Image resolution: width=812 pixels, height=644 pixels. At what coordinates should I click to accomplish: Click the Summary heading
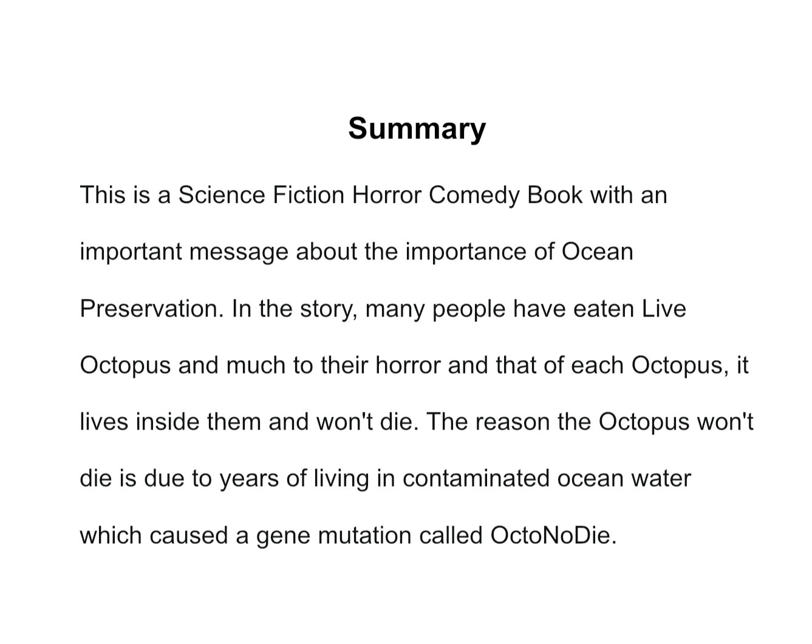(417, 129)
